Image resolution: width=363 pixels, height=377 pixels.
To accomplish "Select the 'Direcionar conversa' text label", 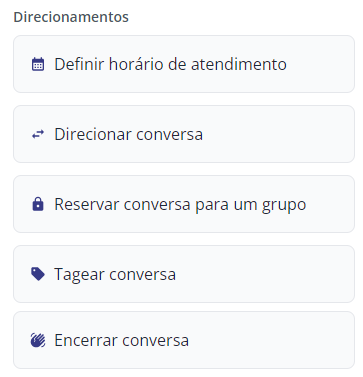I will click(128, 134).
